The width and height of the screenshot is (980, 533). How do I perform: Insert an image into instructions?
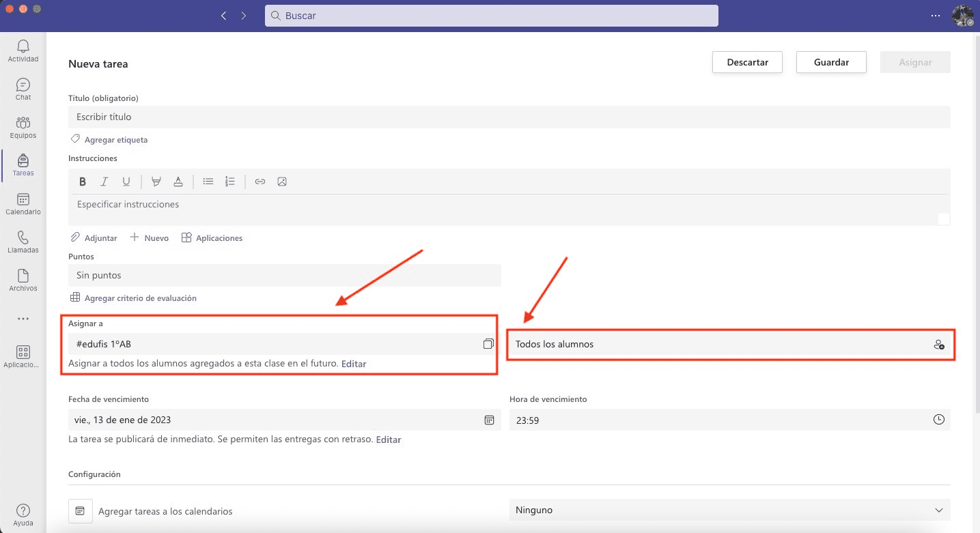tap(282, 182)
